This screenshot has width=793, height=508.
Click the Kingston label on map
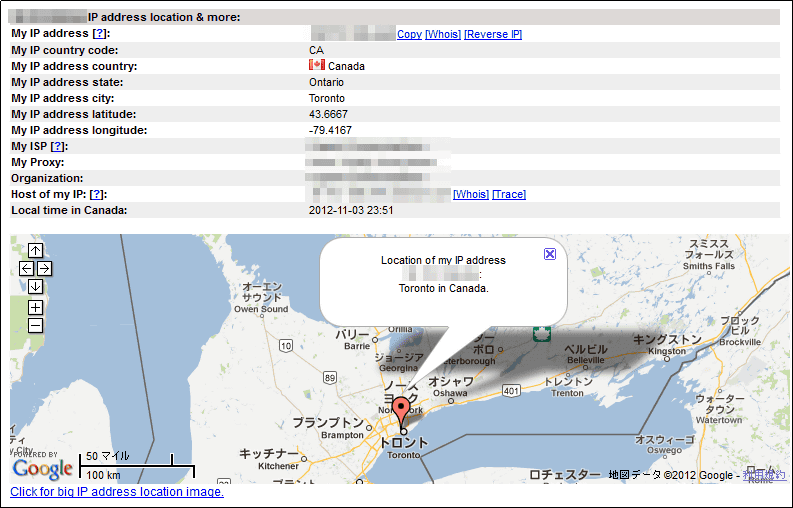(667, 345)
